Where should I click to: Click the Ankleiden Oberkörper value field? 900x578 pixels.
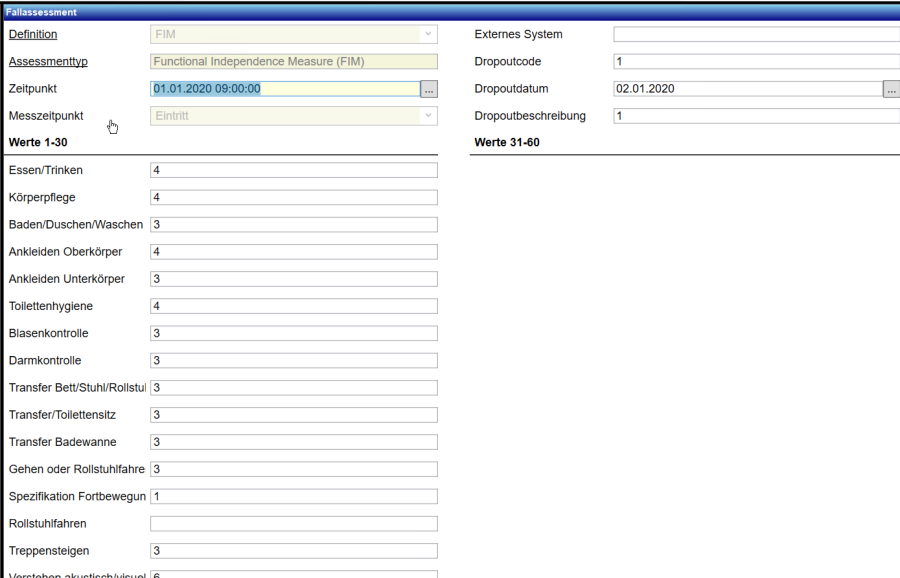pos(294,252)
